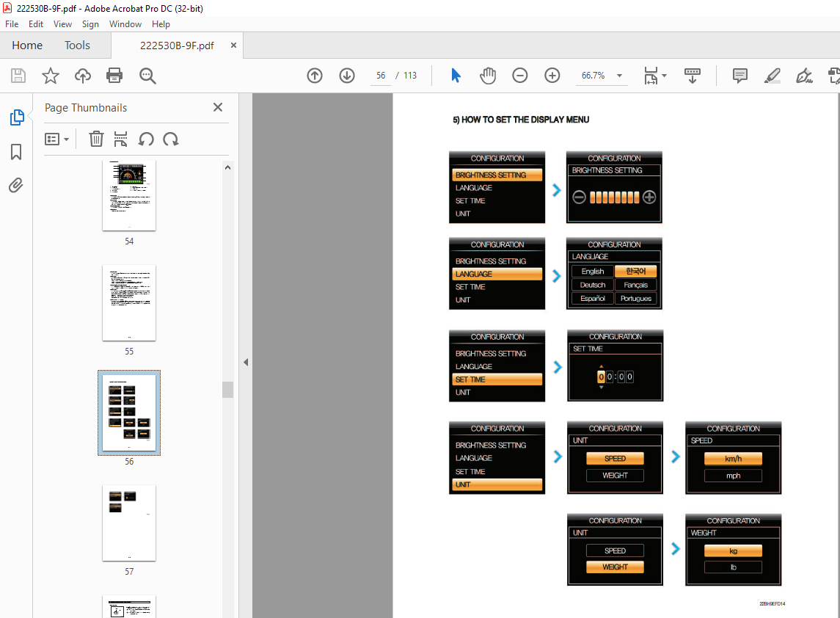Switch to the Home tab

tap(27, 46)
